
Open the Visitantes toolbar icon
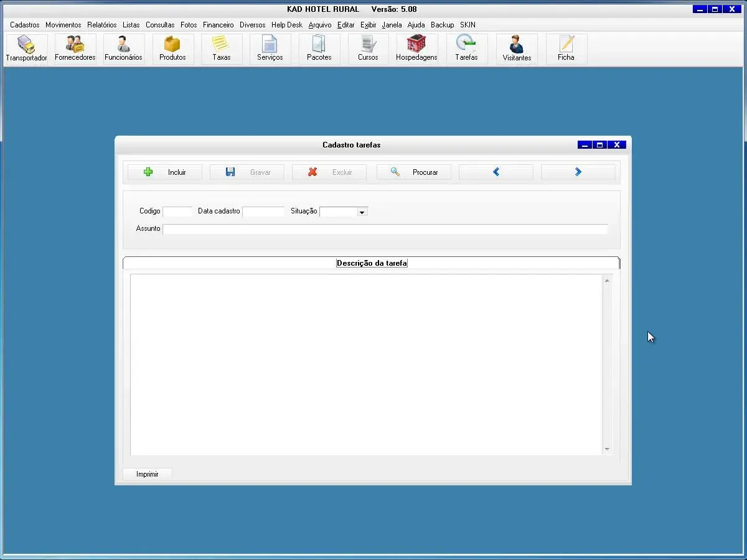[x=517, y=49]
